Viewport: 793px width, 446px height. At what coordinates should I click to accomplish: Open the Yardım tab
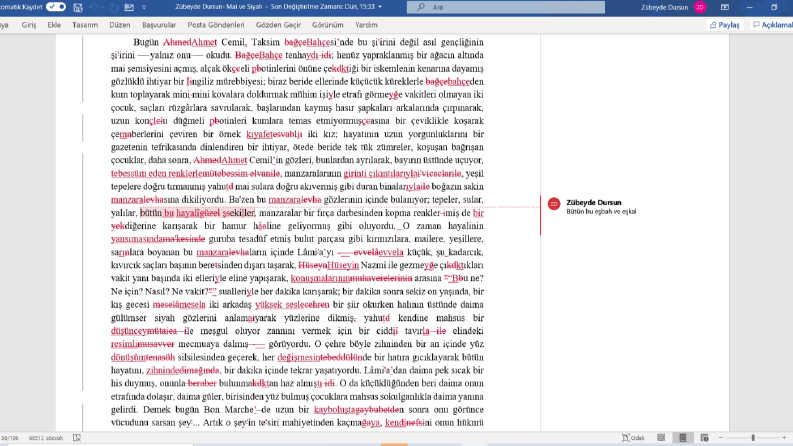point(366,25)
